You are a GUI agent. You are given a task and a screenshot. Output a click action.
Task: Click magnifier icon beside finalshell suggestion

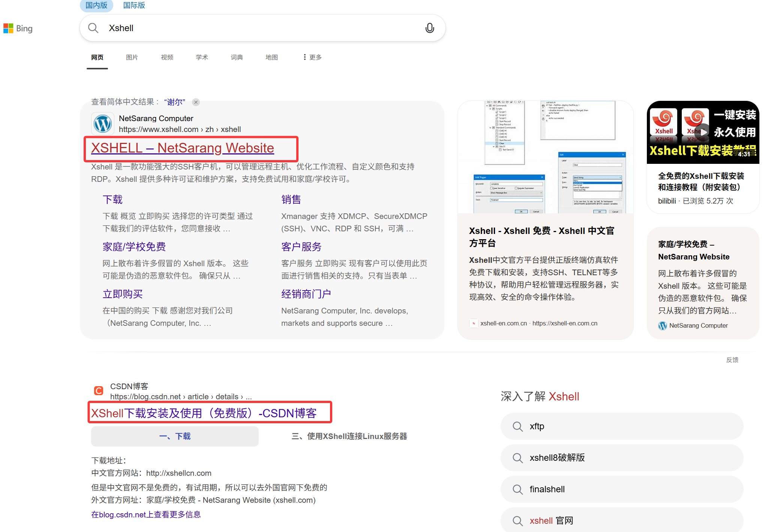[517, 489]
